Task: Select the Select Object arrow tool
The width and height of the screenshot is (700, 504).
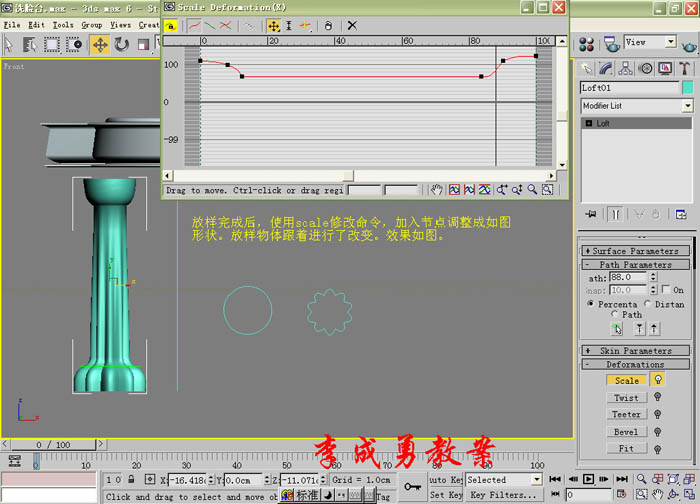Action: pyautogui.click(x=8, y=45)
